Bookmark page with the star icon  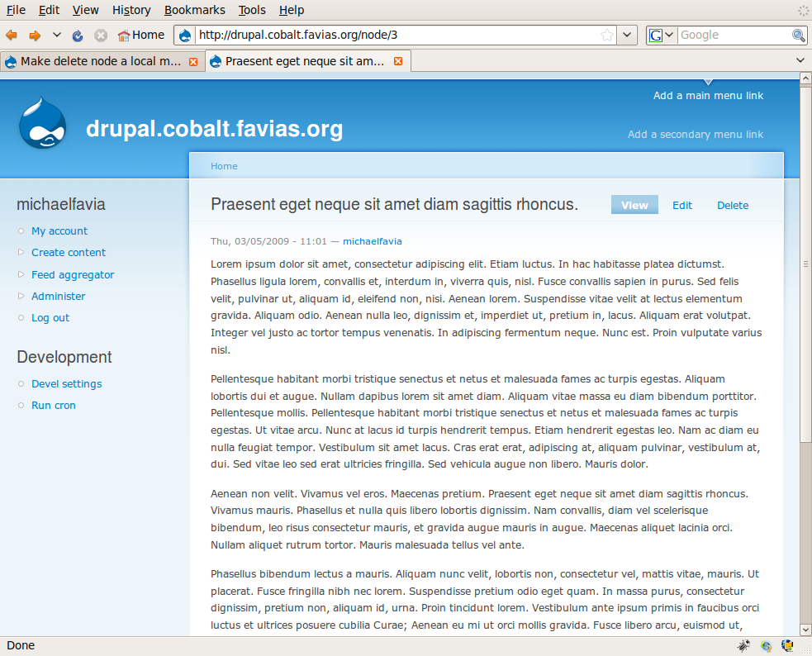coord(607,36)
